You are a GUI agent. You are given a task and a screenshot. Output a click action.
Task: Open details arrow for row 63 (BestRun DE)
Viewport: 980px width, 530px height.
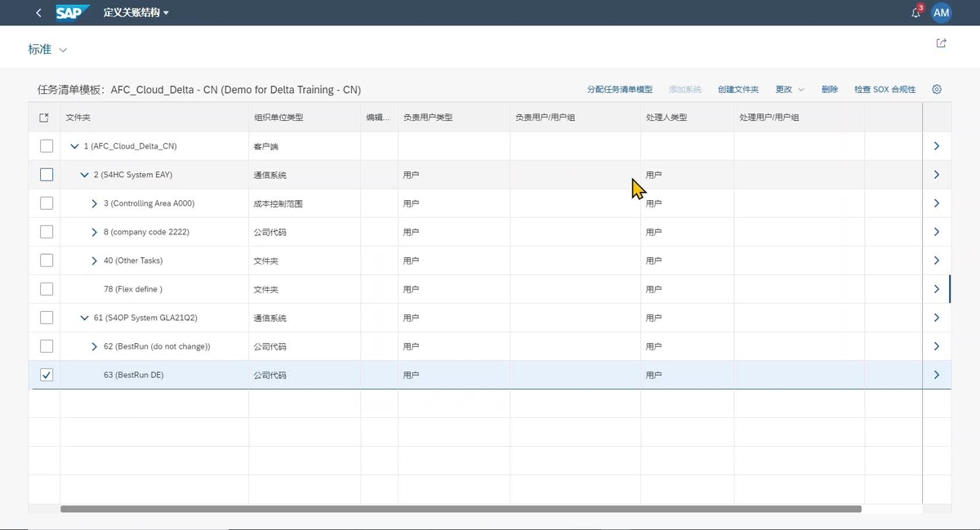(x=936, y=375)
